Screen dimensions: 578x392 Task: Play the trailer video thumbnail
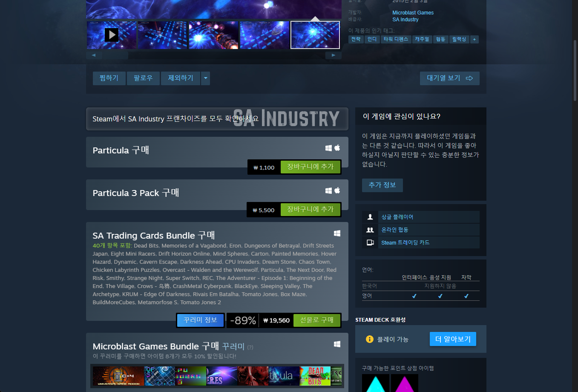(x=112, y=35)
